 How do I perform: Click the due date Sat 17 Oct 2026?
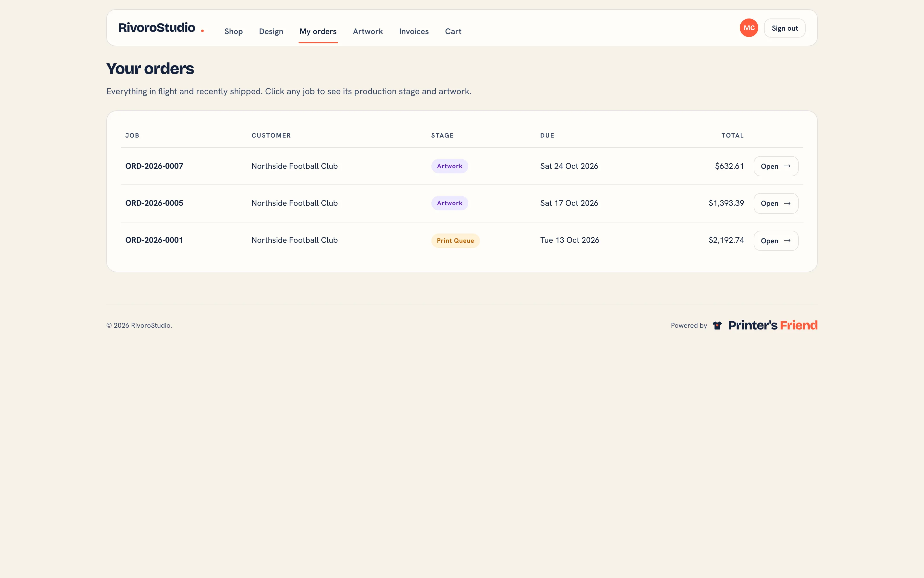point(569,203)
